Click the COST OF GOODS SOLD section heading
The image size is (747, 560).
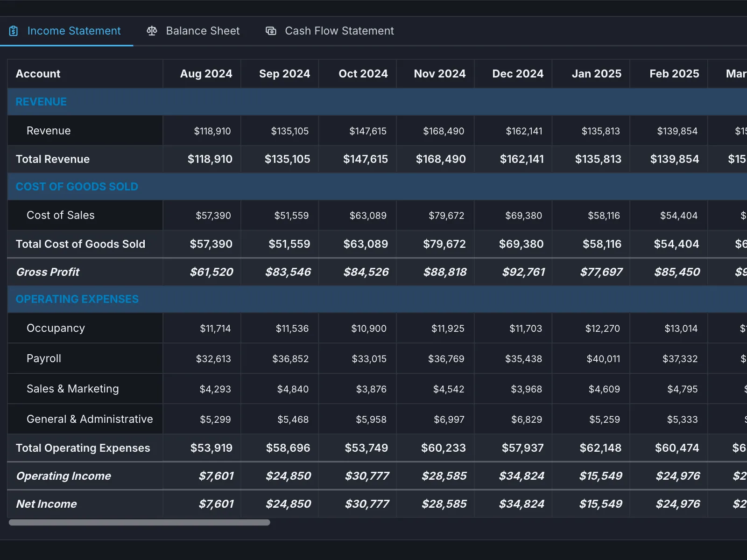(77, 187)
